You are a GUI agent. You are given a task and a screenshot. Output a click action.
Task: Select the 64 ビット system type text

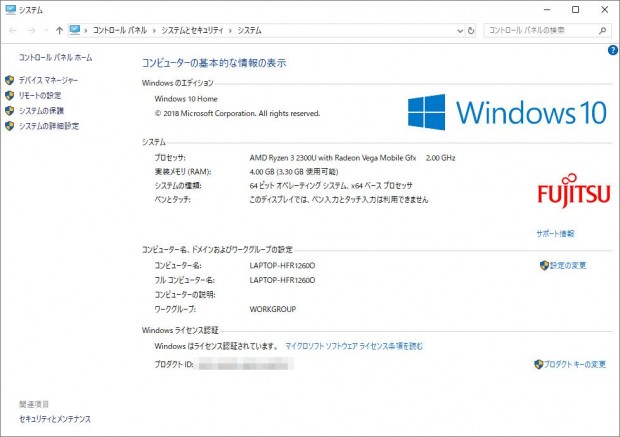click(x=331, y=185)
